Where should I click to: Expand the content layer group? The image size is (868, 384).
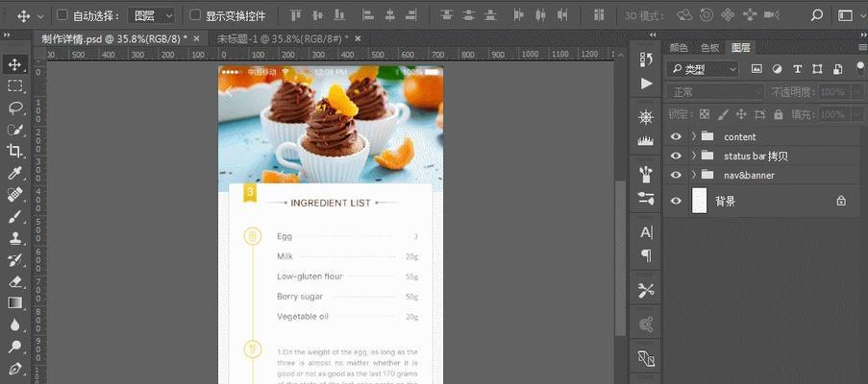click(694, 136)
